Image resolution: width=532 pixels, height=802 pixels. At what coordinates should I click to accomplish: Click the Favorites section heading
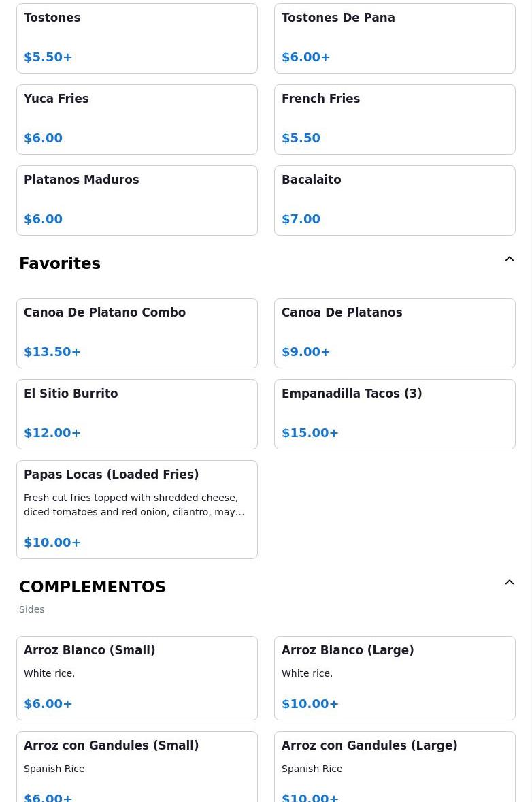click(60, 263)
